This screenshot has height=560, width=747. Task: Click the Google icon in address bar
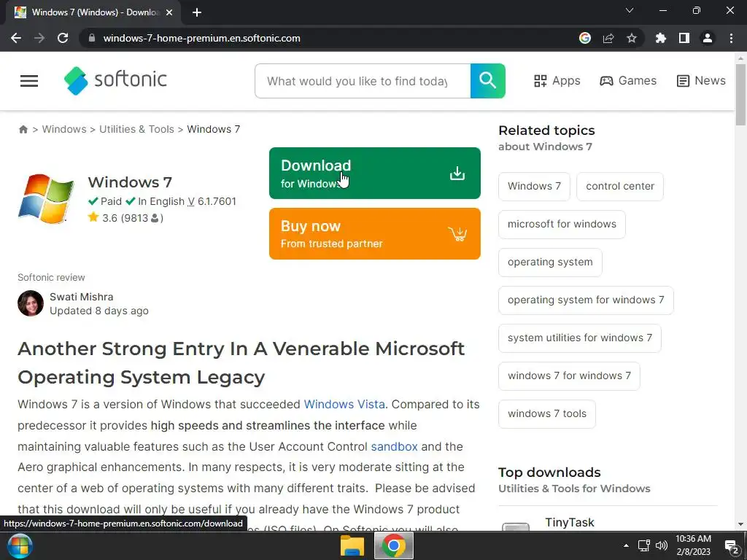tap(585, 38)
